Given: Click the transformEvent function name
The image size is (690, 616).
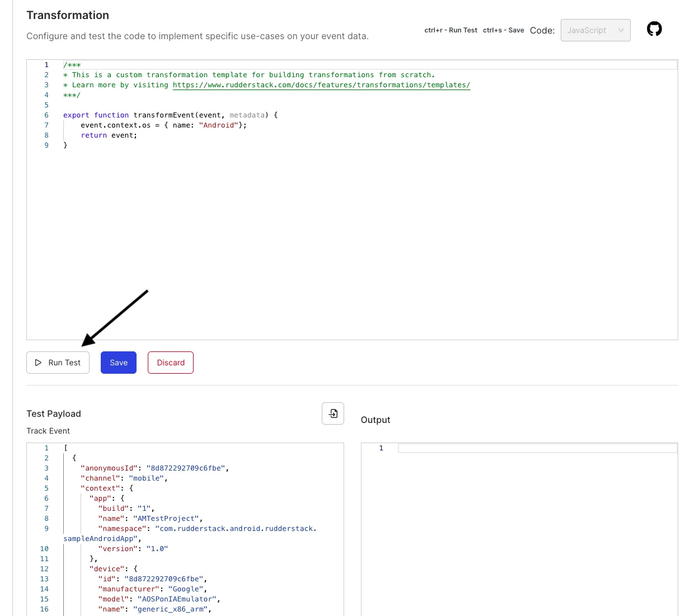Looking at the screenshot, I should 164,115.
